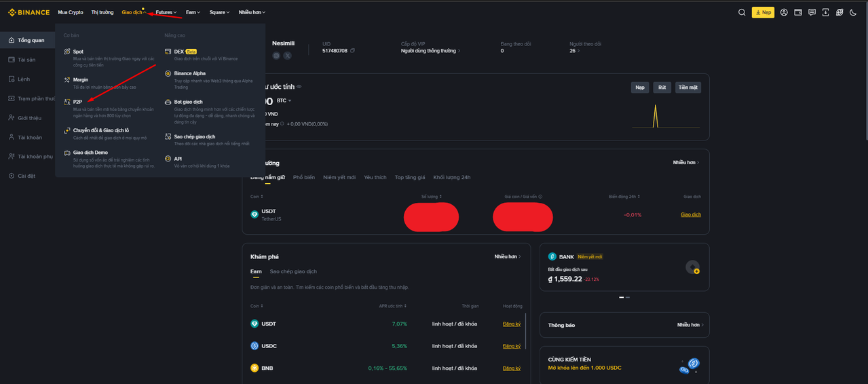The height and width of the screenshot is (384, 868).
Task: Expand the Square menu dropdown
Action: pos(219,12)
